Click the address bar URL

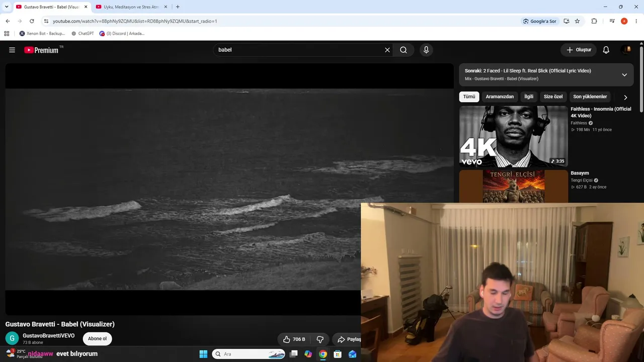pos(135,21)
